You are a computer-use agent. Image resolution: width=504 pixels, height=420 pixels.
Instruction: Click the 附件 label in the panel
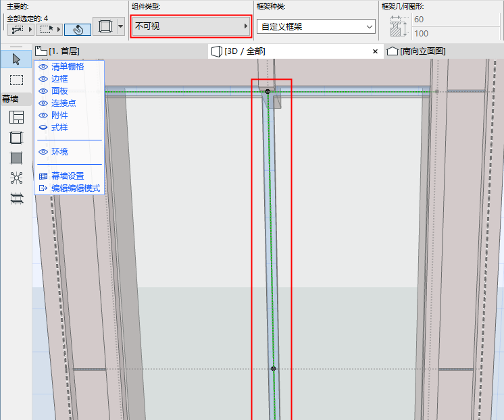59,115
